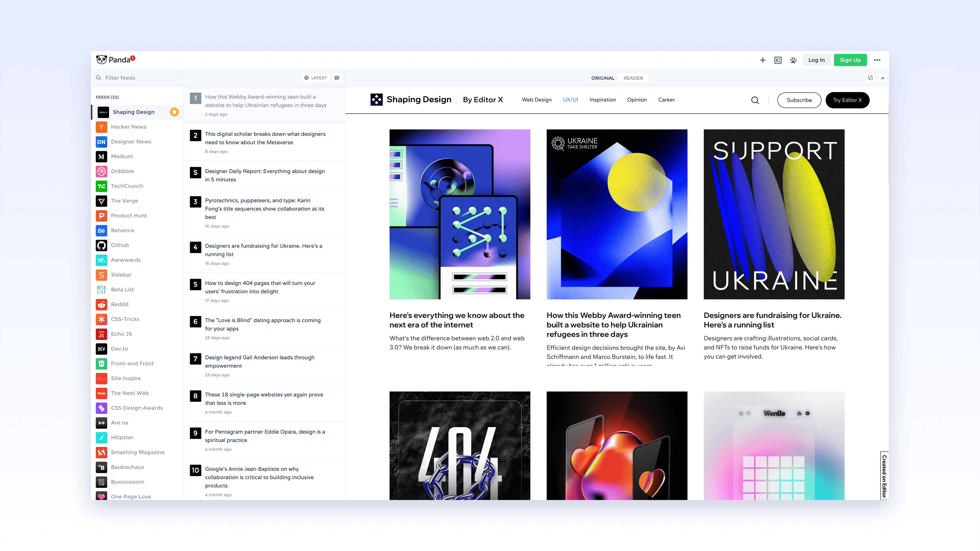Click the plus add feed icon
The height and width of the screenshot is (551, 980).
762,60
